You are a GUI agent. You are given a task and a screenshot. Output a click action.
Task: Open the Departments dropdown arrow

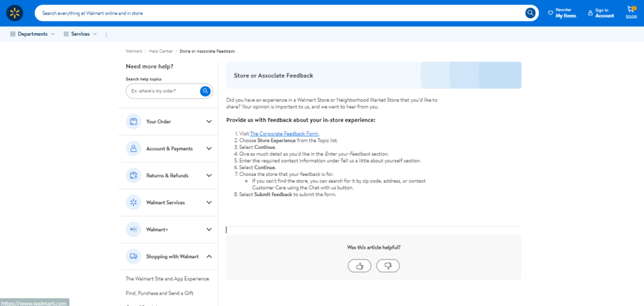pos(53,34)
